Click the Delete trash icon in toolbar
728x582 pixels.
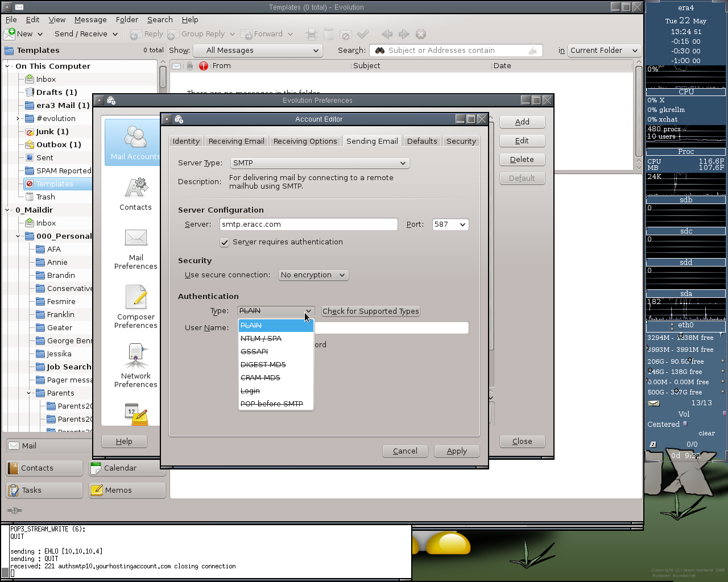click(329, 34)
